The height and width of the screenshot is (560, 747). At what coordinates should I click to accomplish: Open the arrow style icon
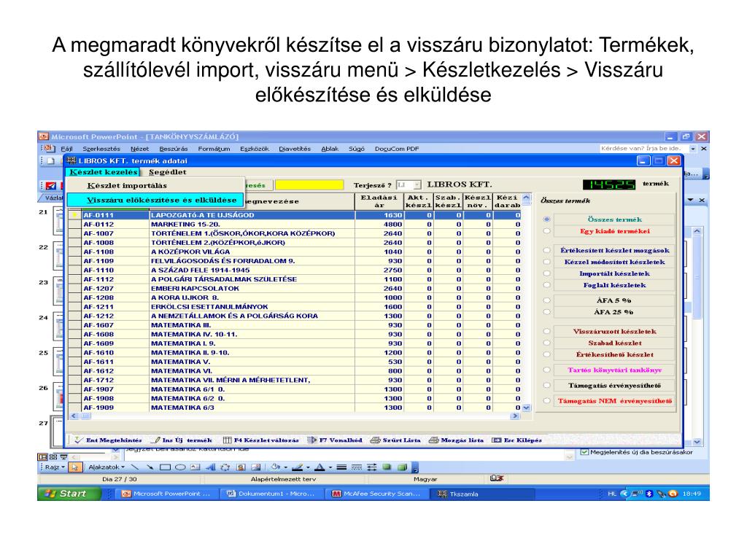coord(371,467)
